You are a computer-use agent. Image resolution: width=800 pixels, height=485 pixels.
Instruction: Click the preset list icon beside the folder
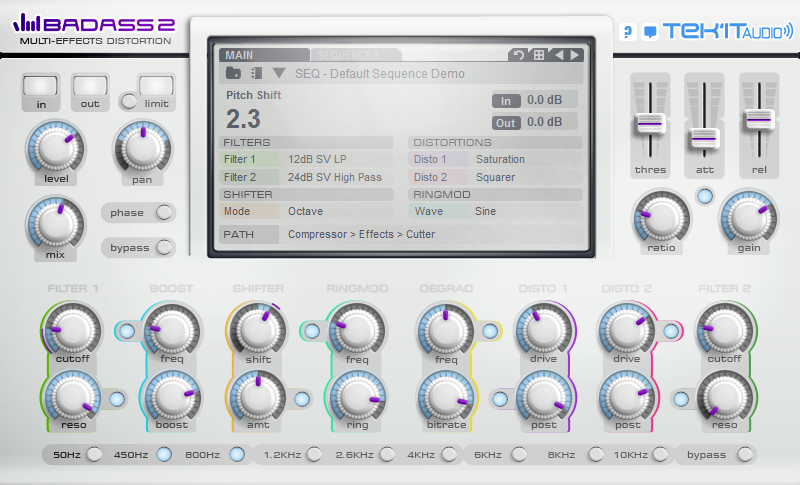click(256, 73)
